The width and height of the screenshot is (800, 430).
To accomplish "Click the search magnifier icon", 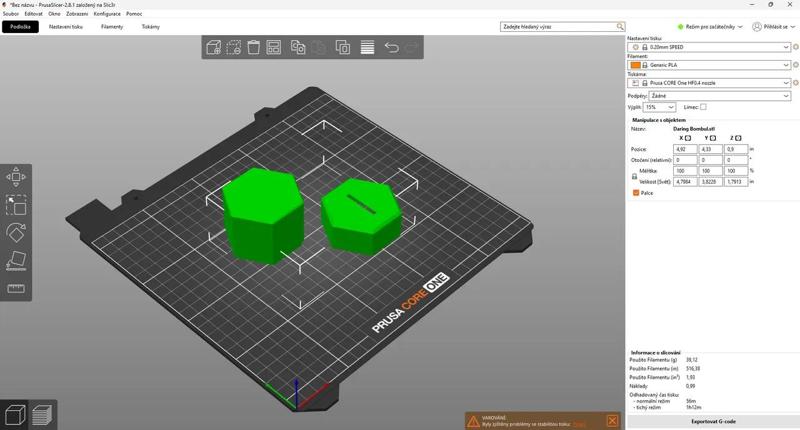I will point(620,27).
